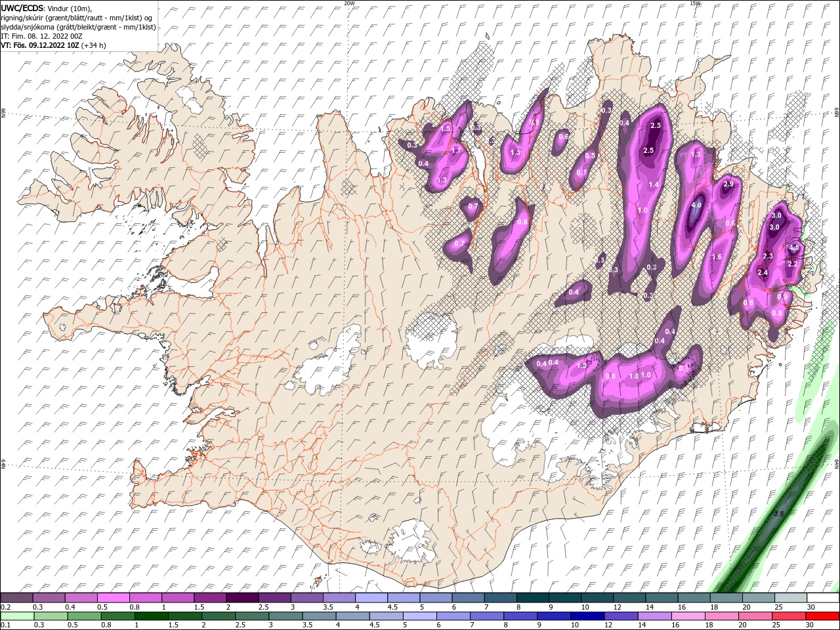Select the dark teal upper-row swatch at 8

[532, 598]
